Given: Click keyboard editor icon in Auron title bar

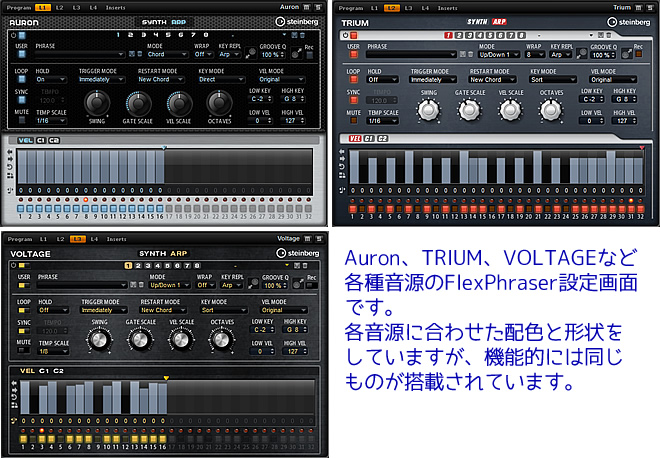Looking at the screenshot, I should 307,7.
